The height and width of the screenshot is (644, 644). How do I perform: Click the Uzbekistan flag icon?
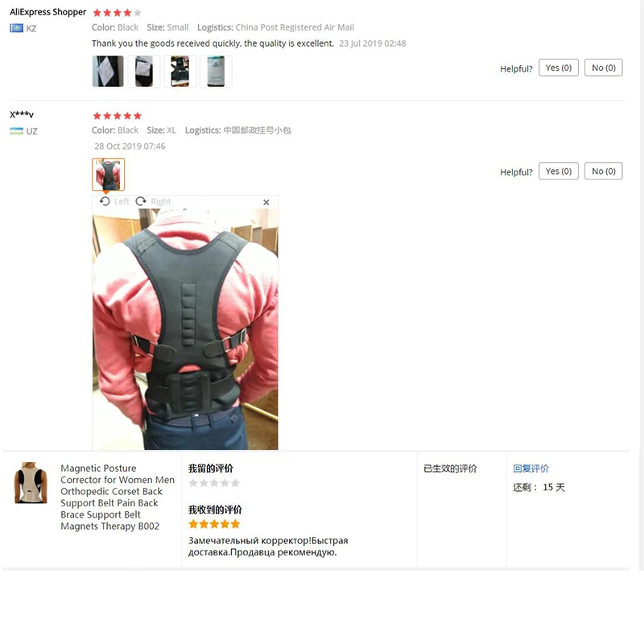(x=16, y=131)
